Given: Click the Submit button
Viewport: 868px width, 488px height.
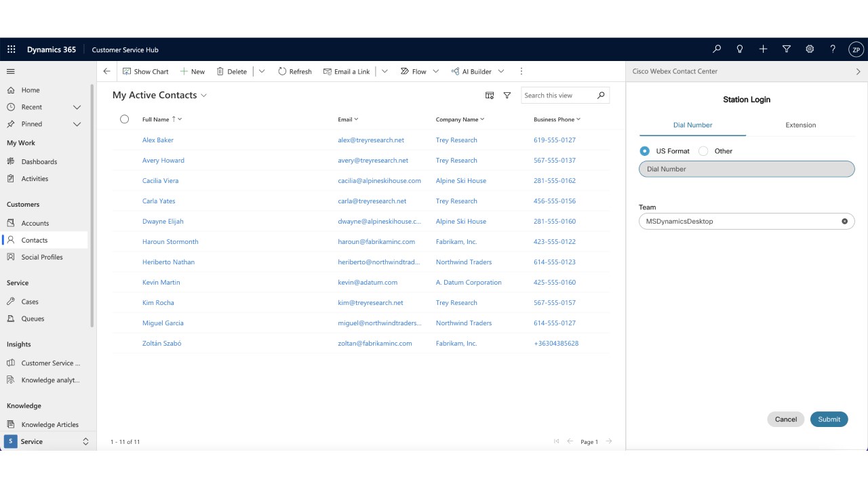Looking at the screenshot, I should coord(829,419).
